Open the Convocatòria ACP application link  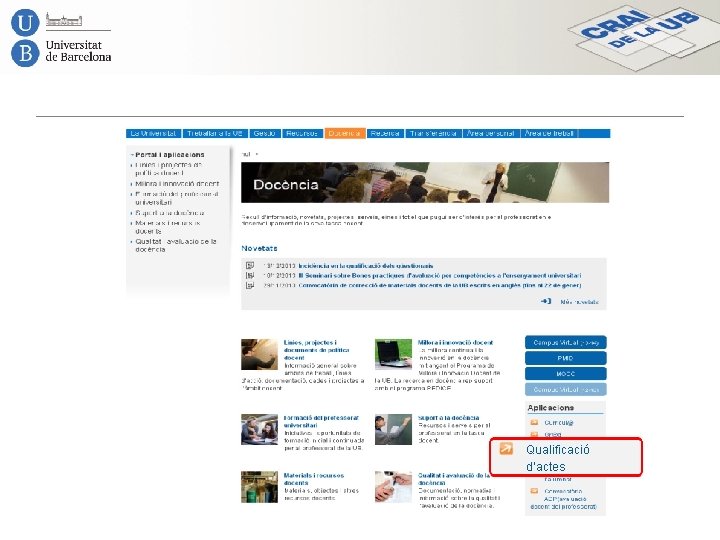564,499
